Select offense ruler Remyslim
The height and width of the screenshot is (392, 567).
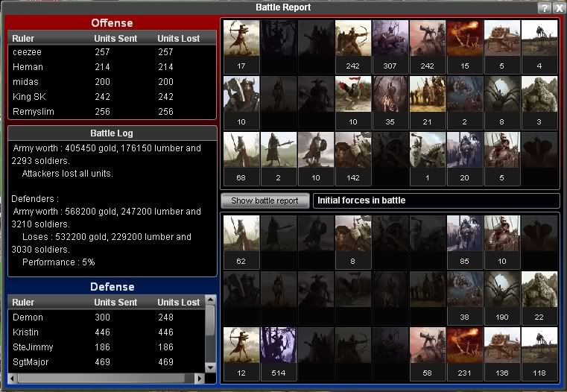click(112, 111)
